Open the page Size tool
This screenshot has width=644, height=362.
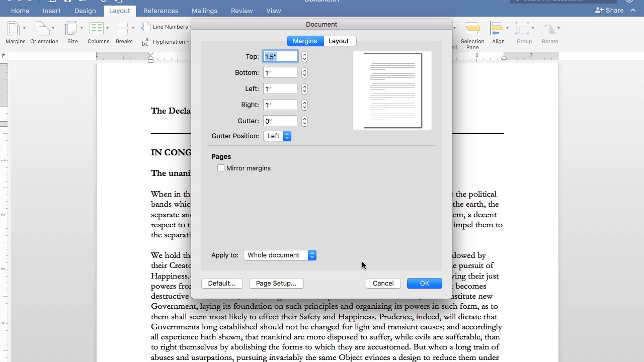click(x=72, y=33)
